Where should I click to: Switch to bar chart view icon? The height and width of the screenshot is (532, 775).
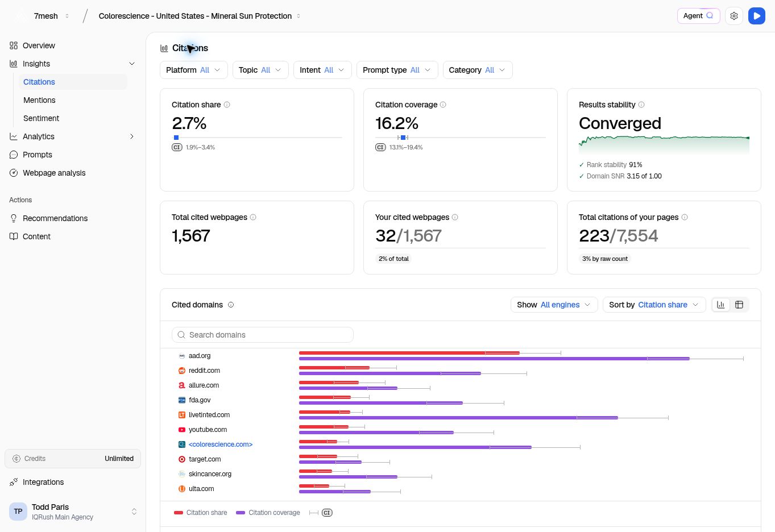721,305
